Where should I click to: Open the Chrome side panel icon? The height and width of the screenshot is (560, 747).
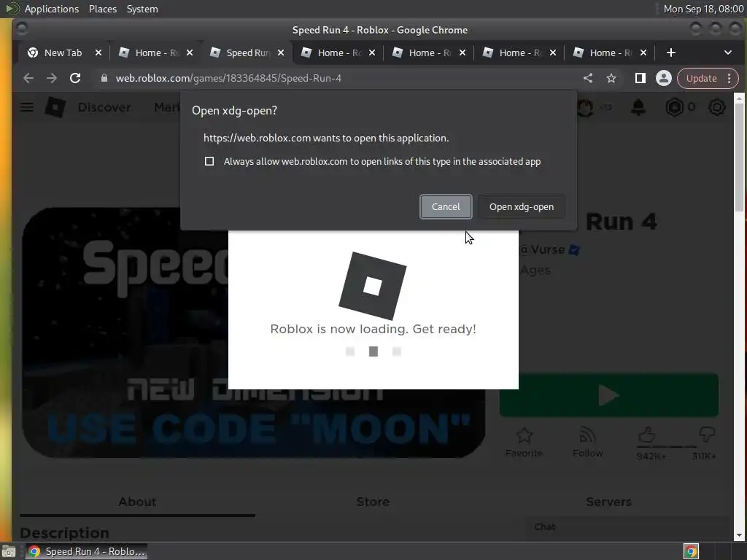pyautogui.click(x=640, y=78)
